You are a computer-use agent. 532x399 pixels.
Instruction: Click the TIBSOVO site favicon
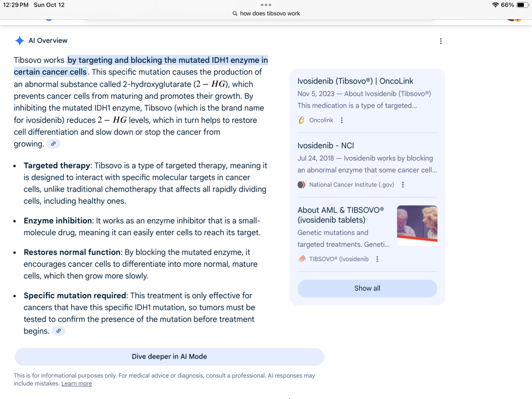coord(302,259)
